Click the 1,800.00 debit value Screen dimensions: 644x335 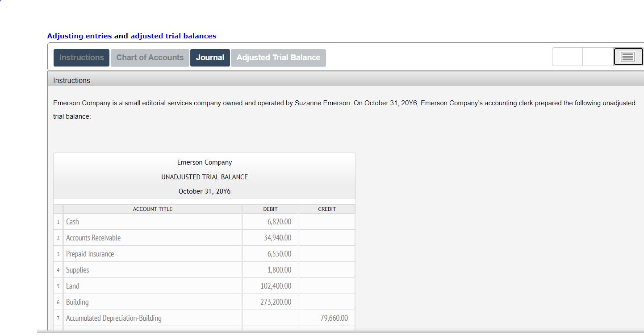[279, 270]
